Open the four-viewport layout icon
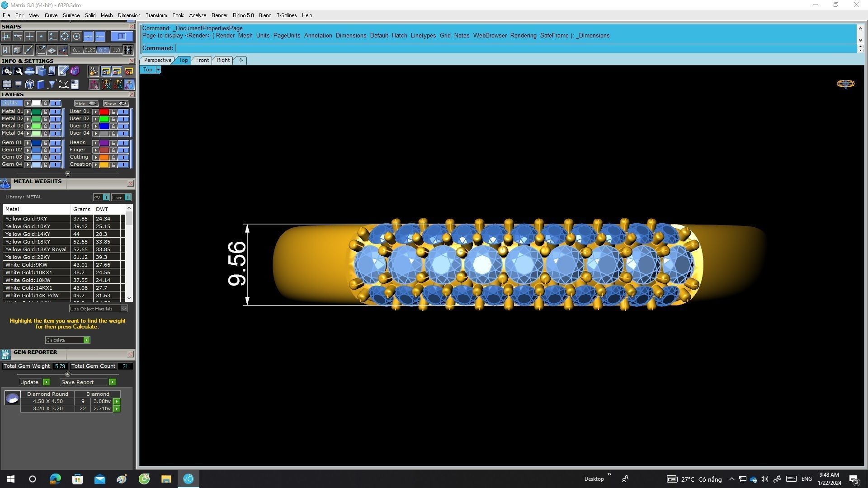This screenshot has width=868, height=488. 7,84
